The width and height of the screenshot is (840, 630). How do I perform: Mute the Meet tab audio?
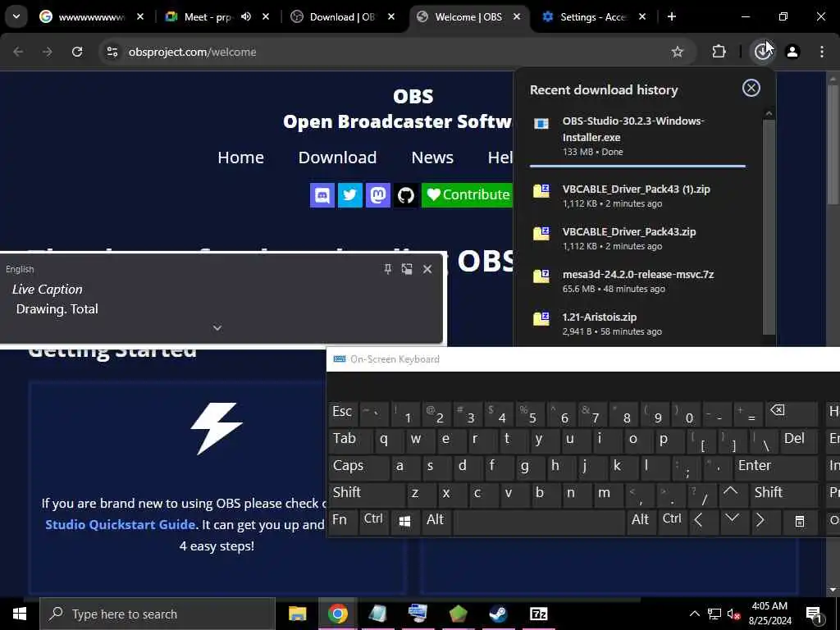246,16
